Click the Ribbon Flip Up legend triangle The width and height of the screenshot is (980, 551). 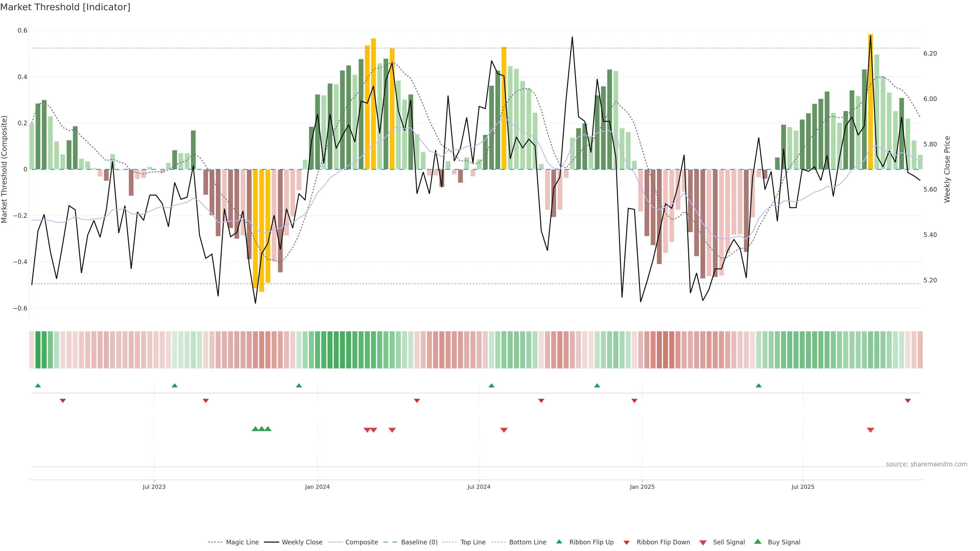[559, 542]
